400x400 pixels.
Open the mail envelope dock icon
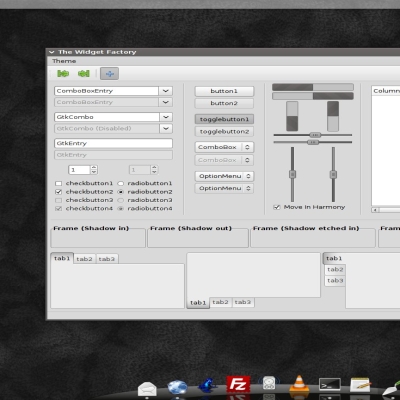pos(147,389)
